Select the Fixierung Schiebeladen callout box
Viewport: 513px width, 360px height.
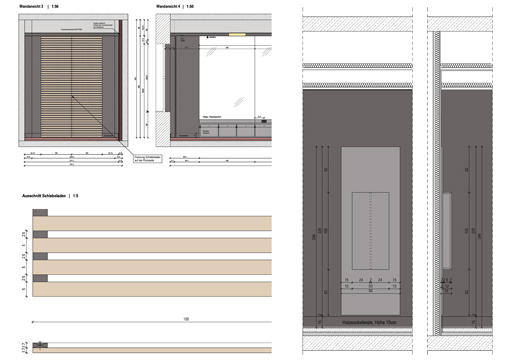coord(148,159)
